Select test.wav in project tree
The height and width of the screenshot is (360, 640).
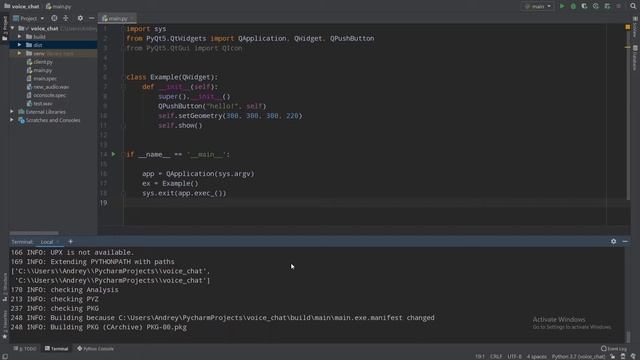(39, 104)
